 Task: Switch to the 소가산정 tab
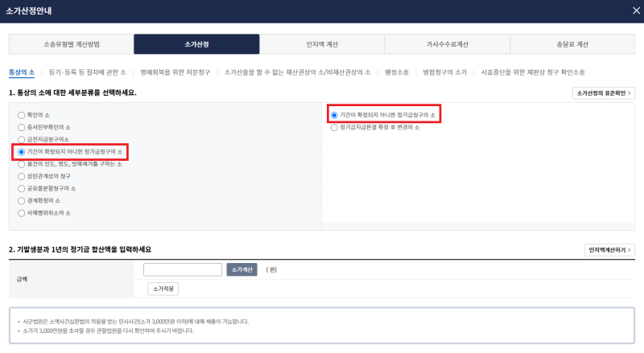tap(196, 44)
